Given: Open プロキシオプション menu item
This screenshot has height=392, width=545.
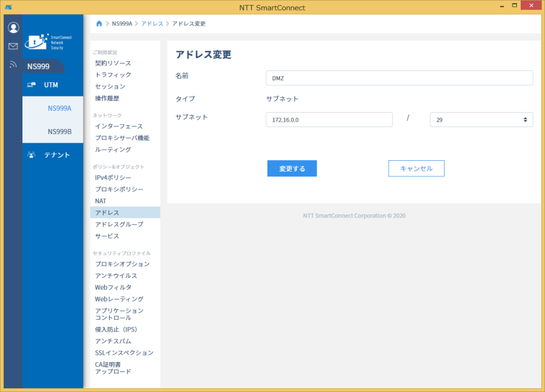Looking at the screenshot, I should [122, 264].
